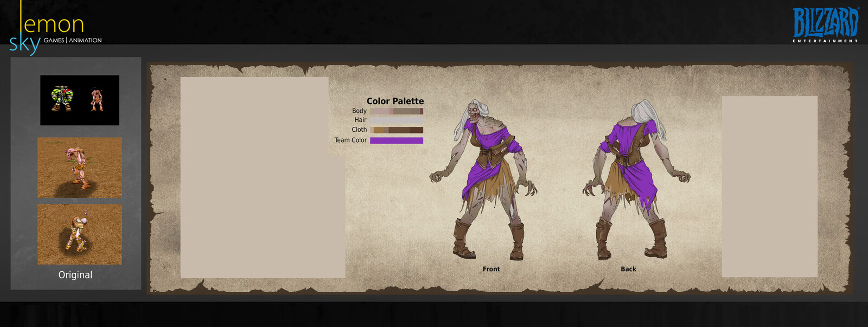Viewport: 868px width, 327px height.
Task: Click the "Body" palette label
Action: [x=359, y=111]
